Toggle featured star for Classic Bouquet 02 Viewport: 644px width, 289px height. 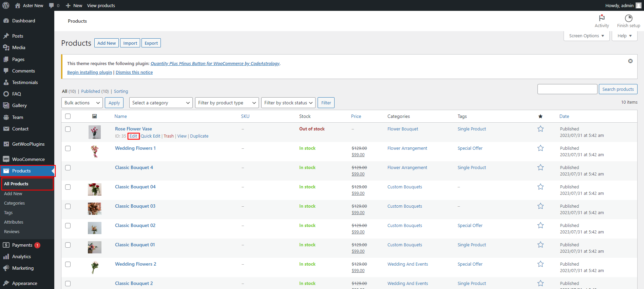coord(541,225)
